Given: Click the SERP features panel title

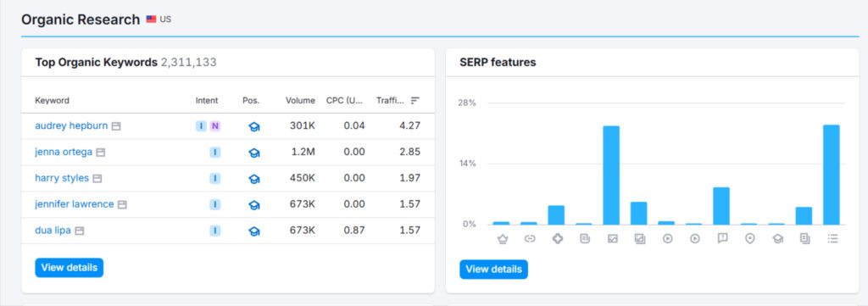Looking at the screenshot, I should [x=498, y=63].
